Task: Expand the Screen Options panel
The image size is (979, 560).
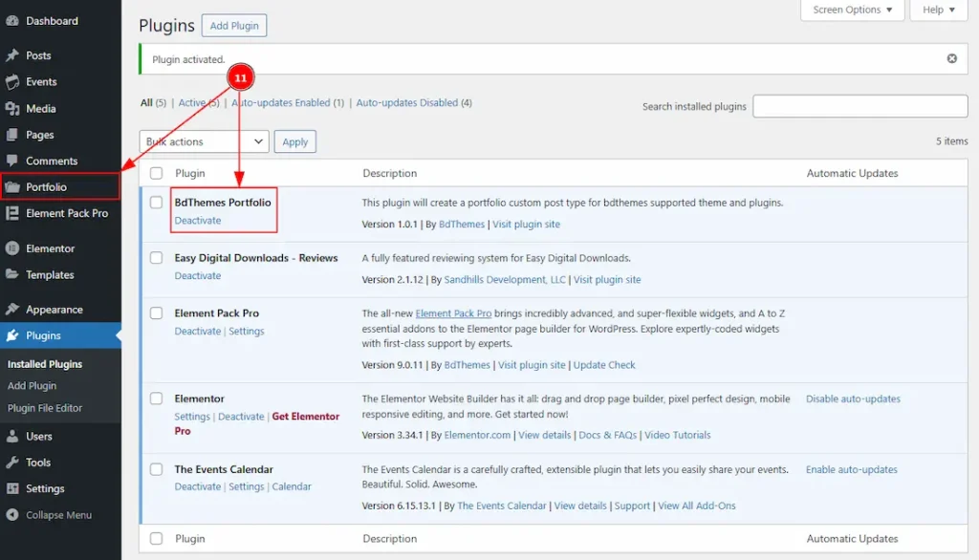Action: [852, 11]
